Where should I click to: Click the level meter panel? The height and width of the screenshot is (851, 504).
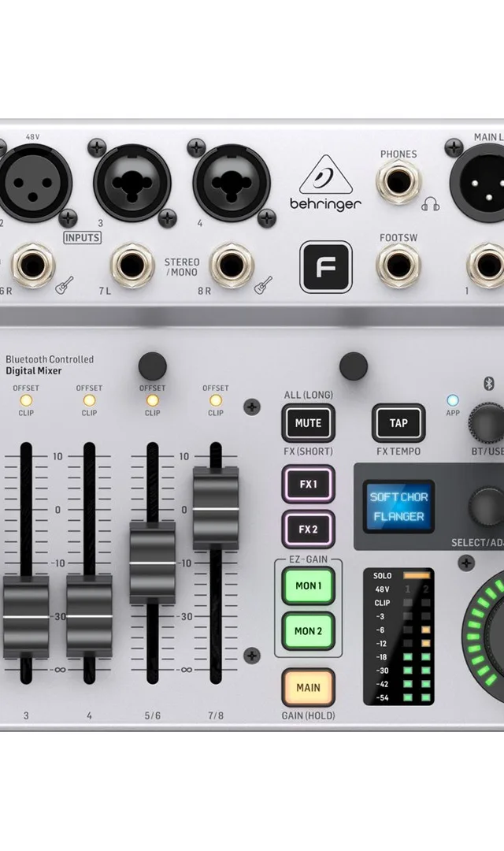click(x=398, y=636)
